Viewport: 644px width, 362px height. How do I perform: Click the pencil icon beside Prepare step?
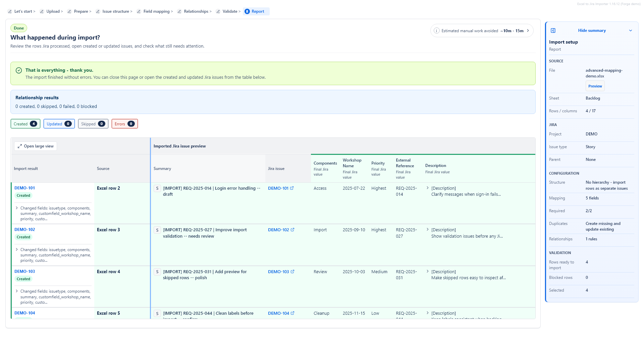pos(69,11)
